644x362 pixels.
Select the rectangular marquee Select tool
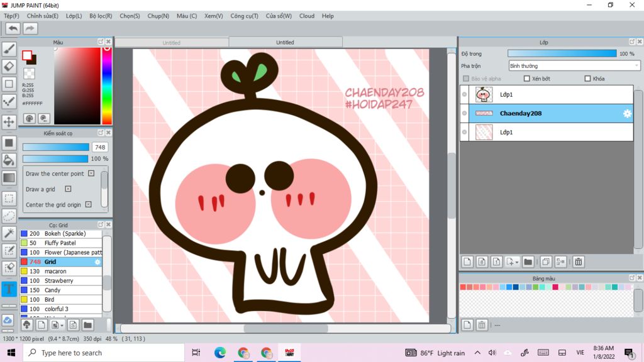pyautogui.click(x=9, y=198)
